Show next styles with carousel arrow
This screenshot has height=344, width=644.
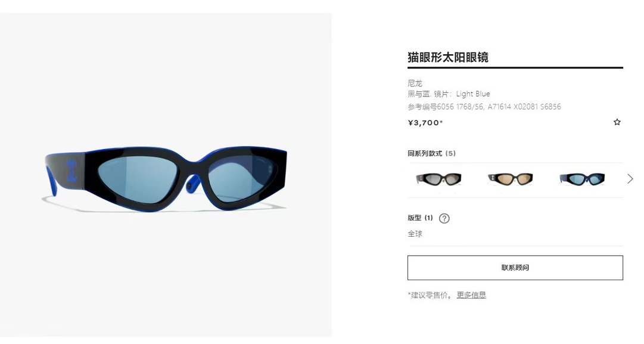[630, 179]
